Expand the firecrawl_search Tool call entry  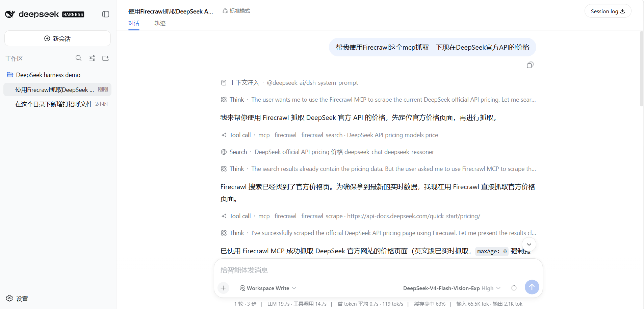(x=329, y=135)
